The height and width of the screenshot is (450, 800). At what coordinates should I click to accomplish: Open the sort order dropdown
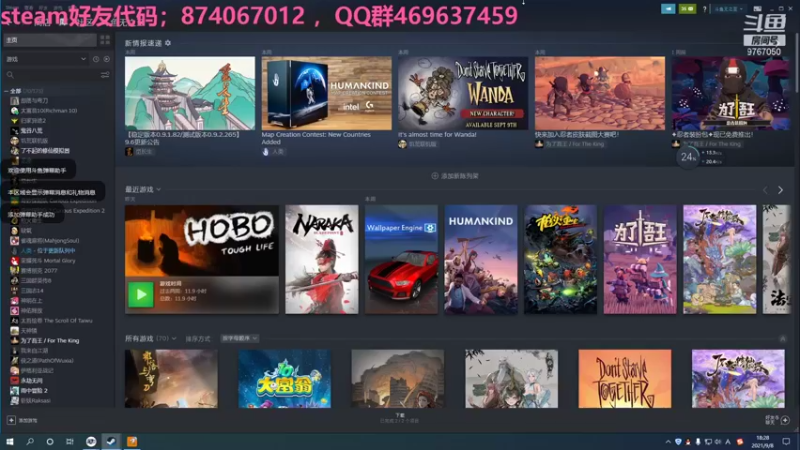(x=239, y=338)
